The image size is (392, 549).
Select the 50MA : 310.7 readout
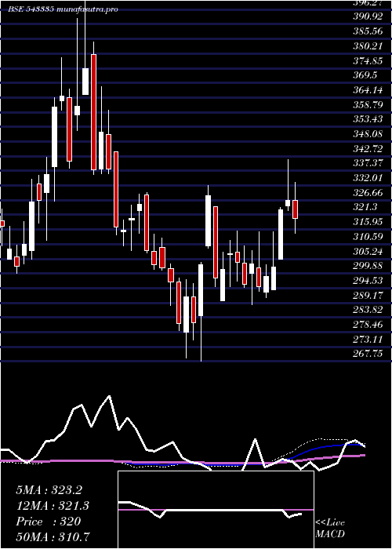click(53, 536)
